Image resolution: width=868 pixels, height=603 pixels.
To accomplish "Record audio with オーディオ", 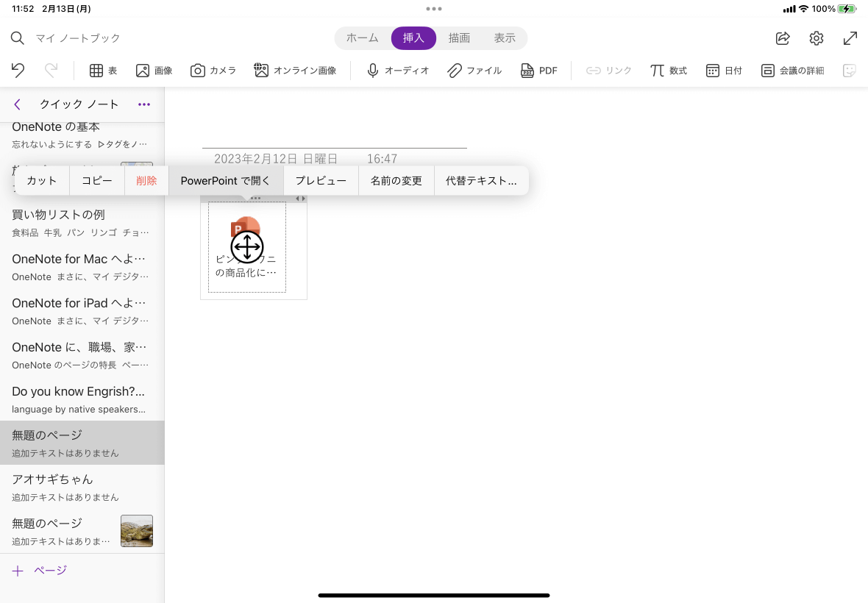I will (397, 71).
